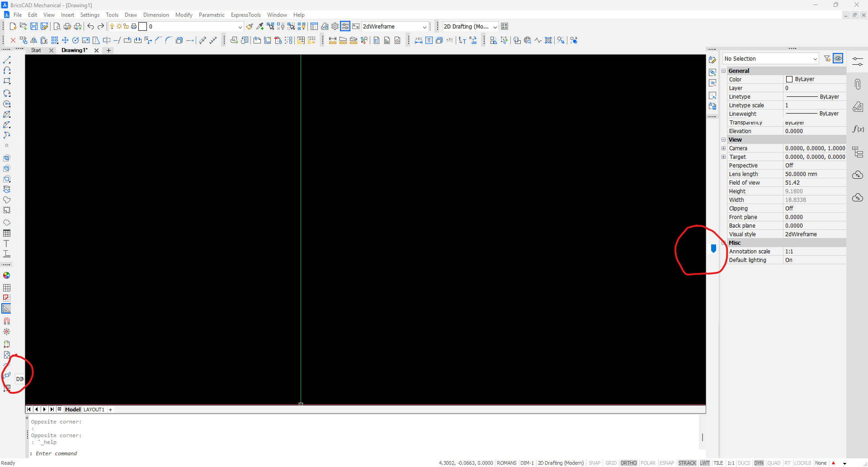868x467 pixels.
Task: Collapse the General section in Properties
Action: [x=724, y=71]
